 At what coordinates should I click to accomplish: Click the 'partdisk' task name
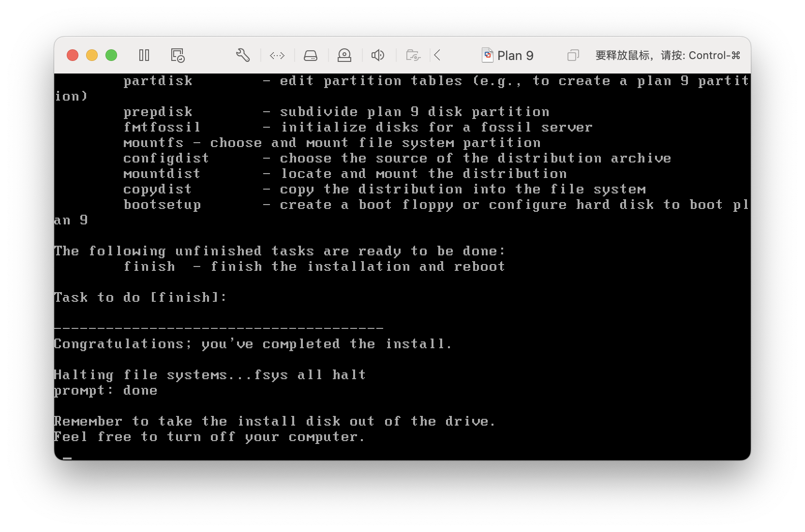click(158, 81)
